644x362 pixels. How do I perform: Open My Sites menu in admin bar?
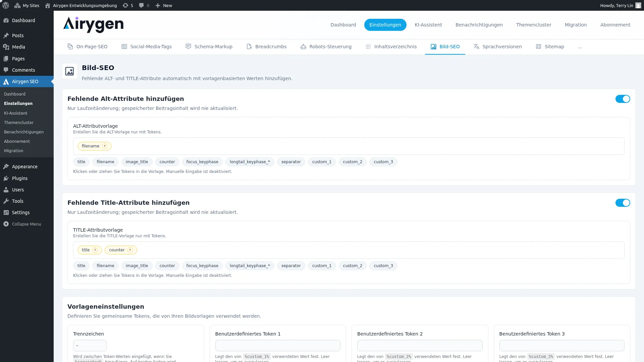[x=27, y=5]
